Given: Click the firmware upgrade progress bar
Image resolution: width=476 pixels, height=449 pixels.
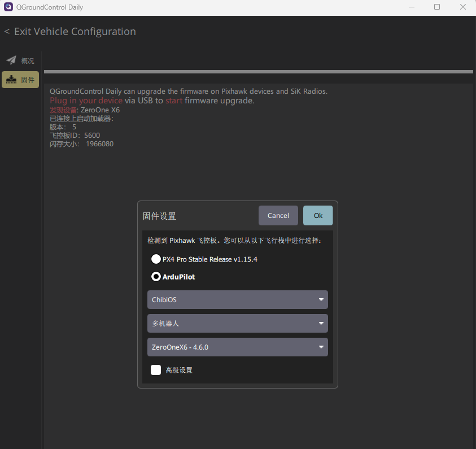Looking at the screenshot, I should click(x=259, y=72).
